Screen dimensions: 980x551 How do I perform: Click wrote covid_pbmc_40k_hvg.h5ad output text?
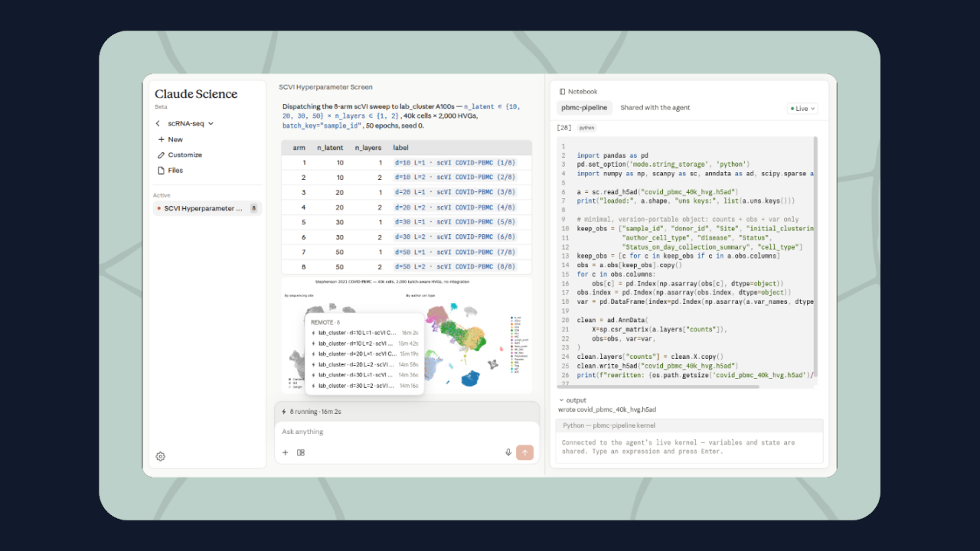pyautogui.click(x=607, y=409)
